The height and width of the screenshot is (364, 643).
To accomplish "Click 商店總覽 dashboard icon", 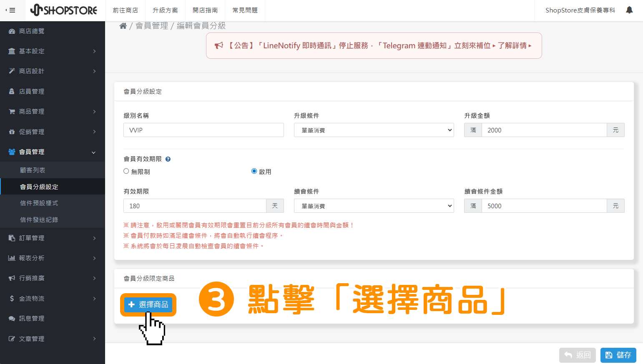I will (12, 31).
